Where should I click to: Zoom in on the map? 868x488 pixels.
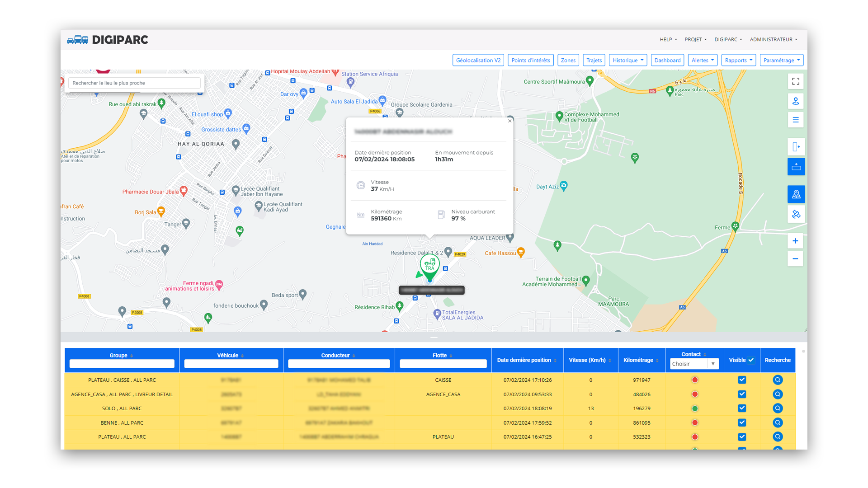click(795, 241)
